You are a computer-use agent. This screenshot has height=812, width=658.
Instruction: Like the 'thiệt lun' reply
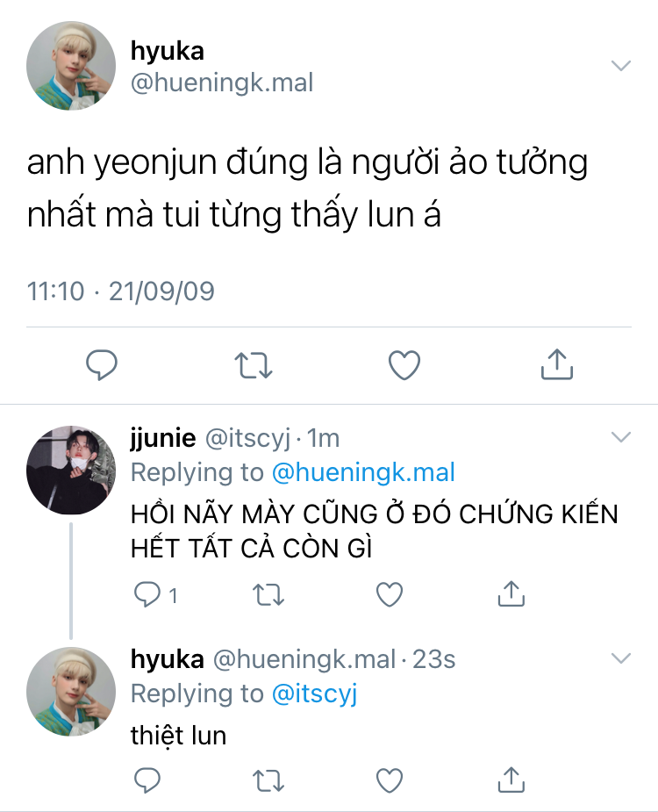[x=390, y=780]
